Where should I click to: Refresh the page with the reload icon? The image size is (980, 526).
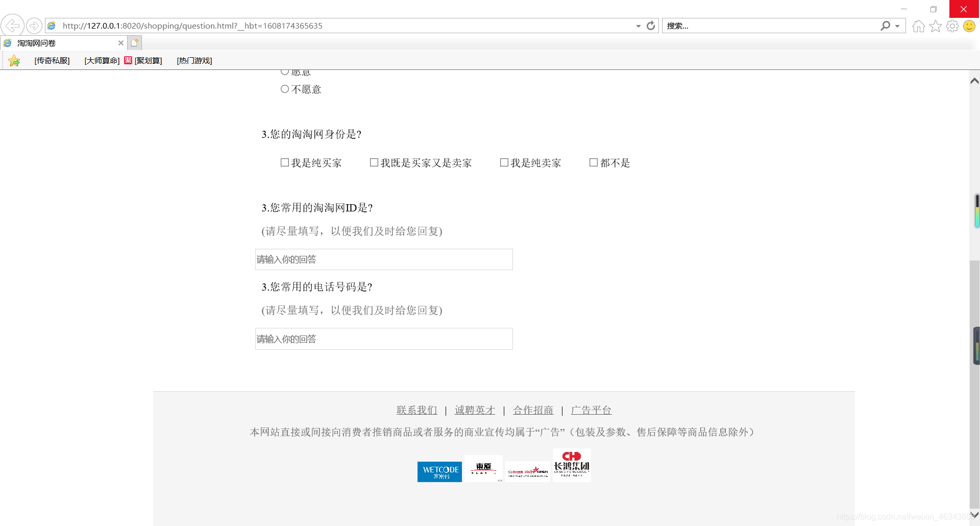651,26
